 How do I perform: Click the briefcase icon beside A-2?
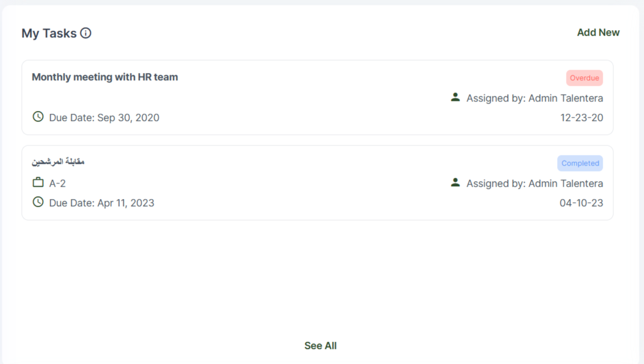[x=38, y=182]
